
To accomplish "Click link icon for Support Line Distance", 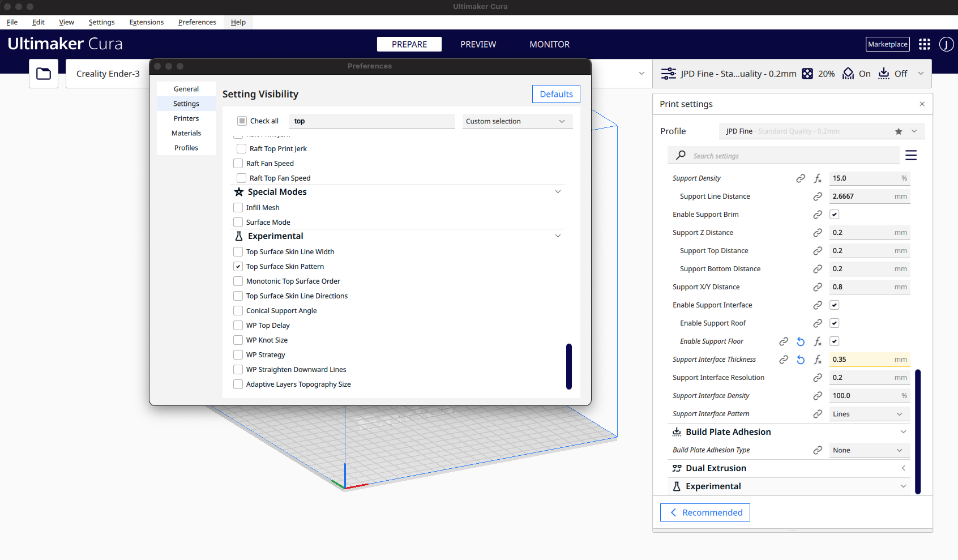I will [818, 196].
